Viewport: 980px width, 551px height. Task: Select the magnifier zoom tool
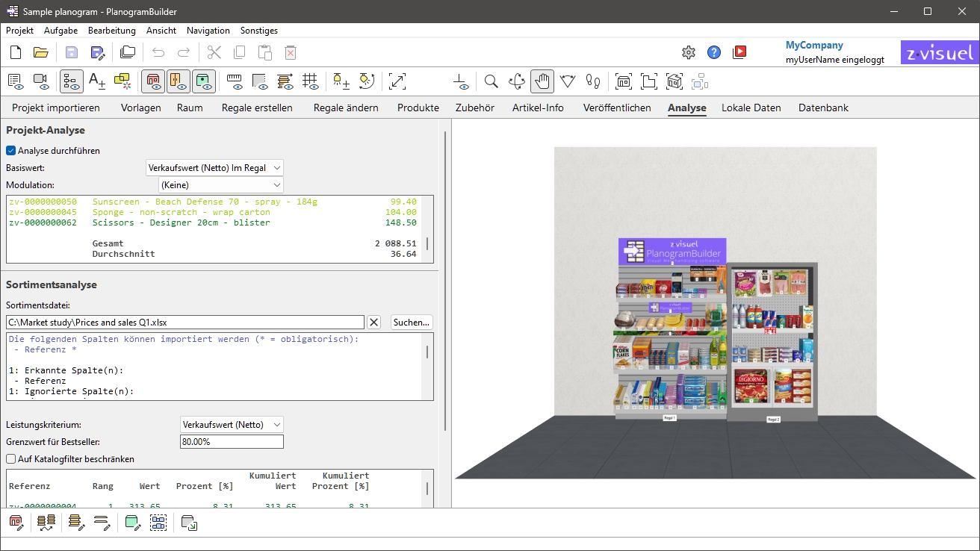[x=491, y=81]
